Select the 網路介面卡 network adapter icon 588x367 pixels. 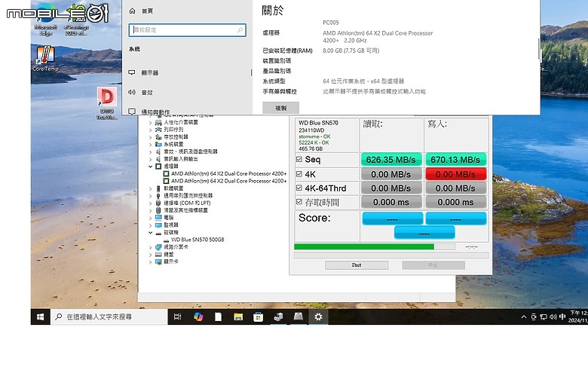coord(158,247)
